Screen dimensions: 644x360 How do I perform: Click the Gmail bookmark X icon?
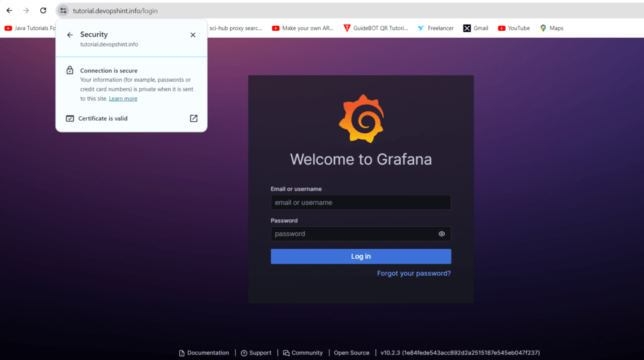(467, 28)
